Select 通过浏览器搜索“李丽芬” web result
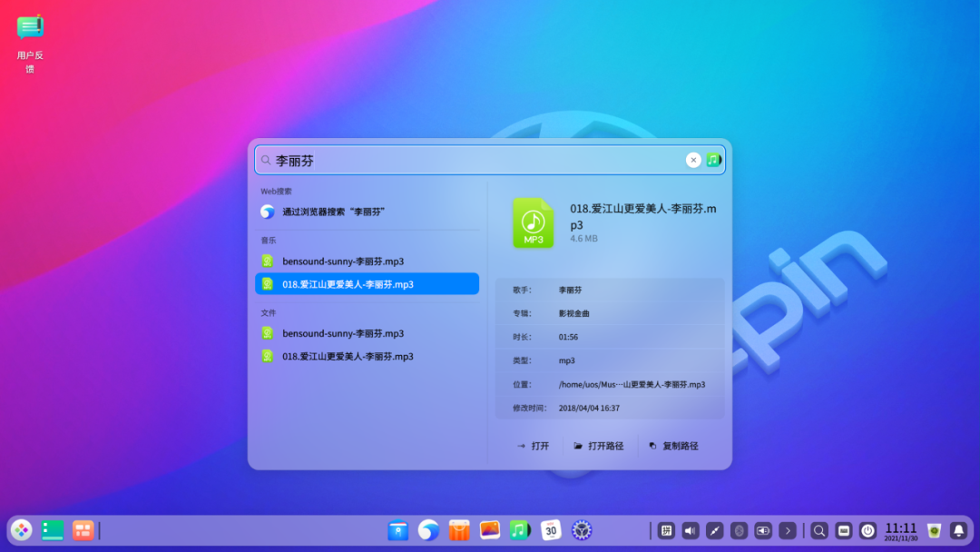Image resolution: width=980 pixels, height=552 pixels. pos(367,212)
